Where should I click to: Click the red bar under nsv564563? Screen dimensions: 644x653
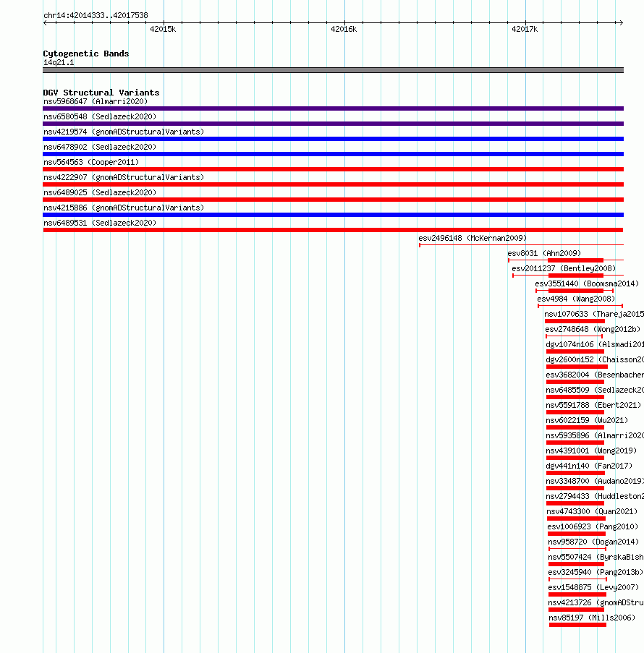pos(333,169)
